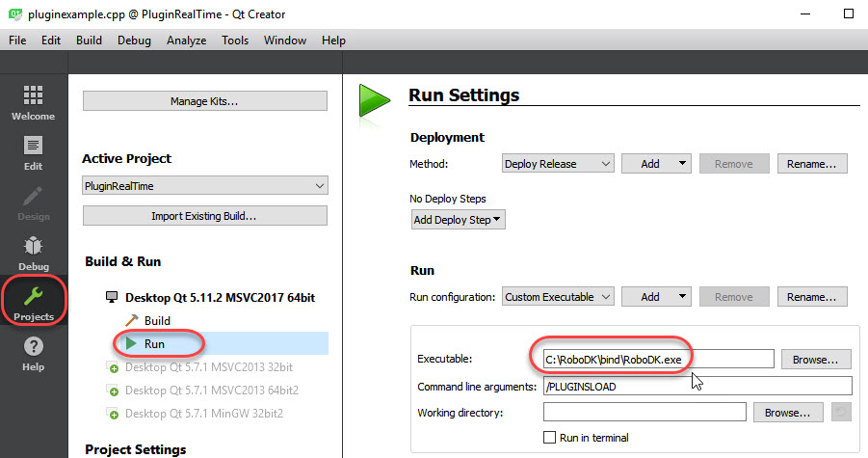Click the green Run arrow under the kit
The image size is (868, 458).
coord(131,343)
